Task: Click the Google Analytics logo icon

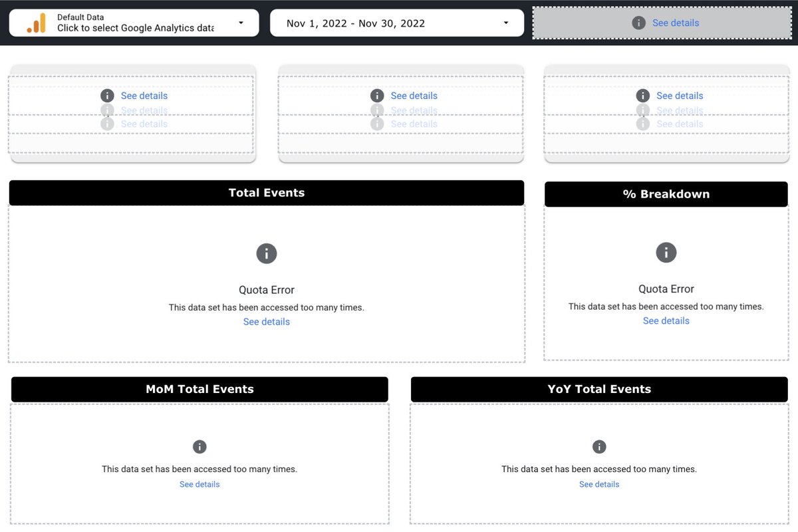Action: (36, 23)
